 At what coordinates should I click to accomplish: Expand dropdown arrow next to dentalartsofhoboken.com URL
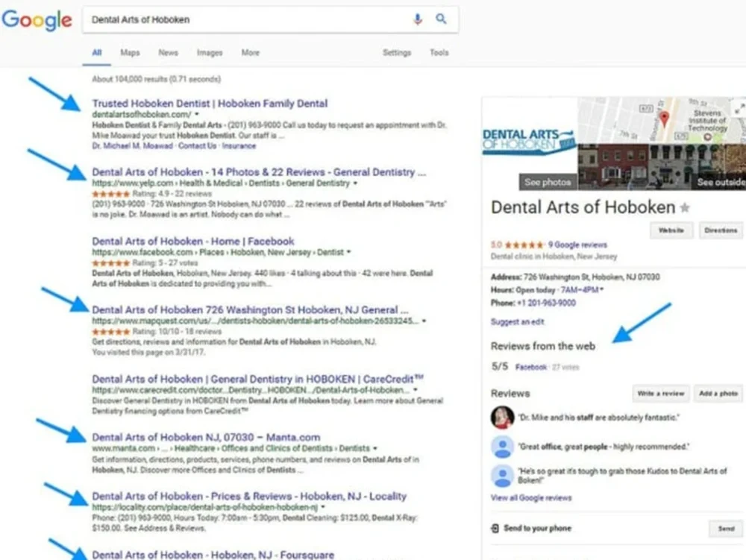click(x=197, y=115)
